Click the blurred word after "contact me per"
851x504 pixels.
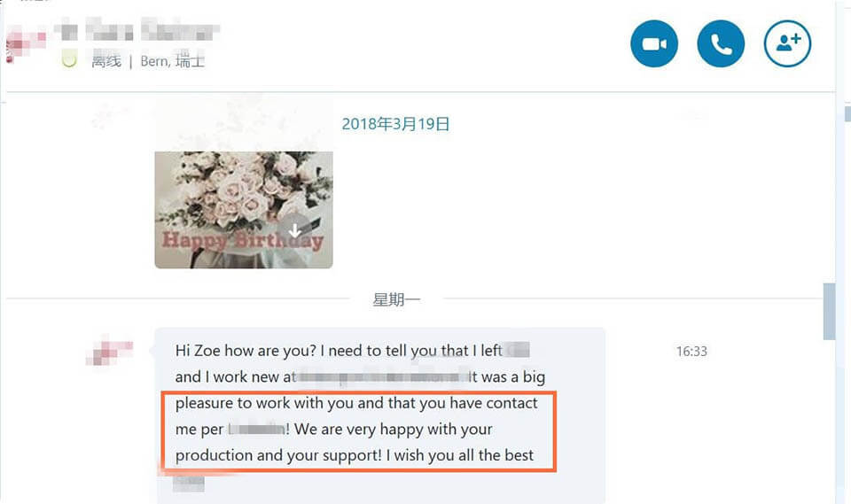point(256,430)
